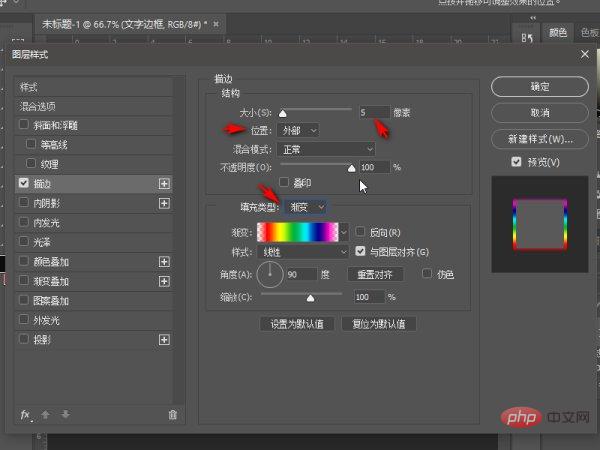Toggle the 反向(R) checkbox
The width and height of the screenshot is (600, 450).
(360, 232)
